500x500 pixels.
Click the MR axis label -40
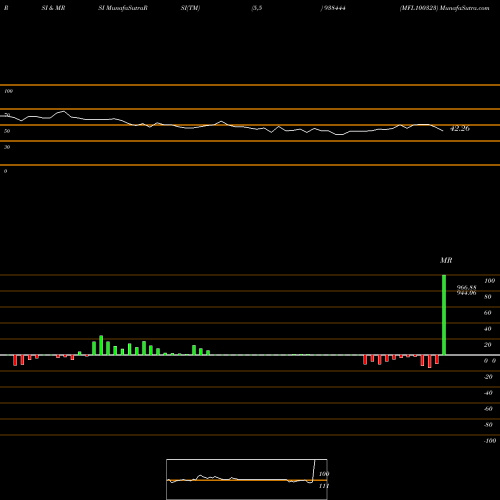488,393
